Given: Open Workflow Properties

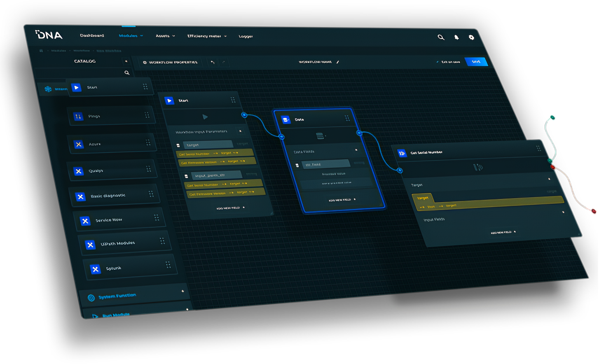Looking at the screenshot, I should coord(170,62).
